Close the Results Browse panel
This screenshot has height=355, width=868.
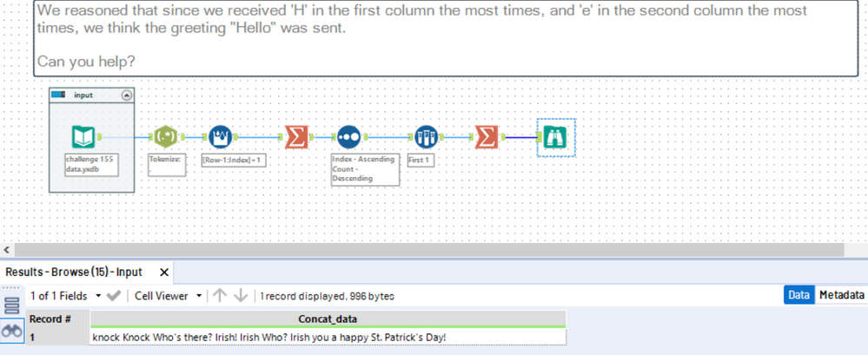164,272
